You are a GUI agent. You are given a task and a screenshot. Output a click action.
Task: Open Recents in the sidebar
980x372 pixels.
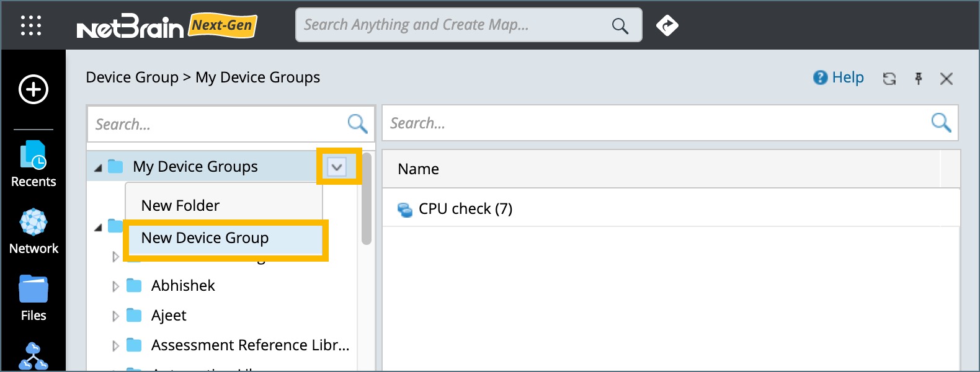[33, 164]
